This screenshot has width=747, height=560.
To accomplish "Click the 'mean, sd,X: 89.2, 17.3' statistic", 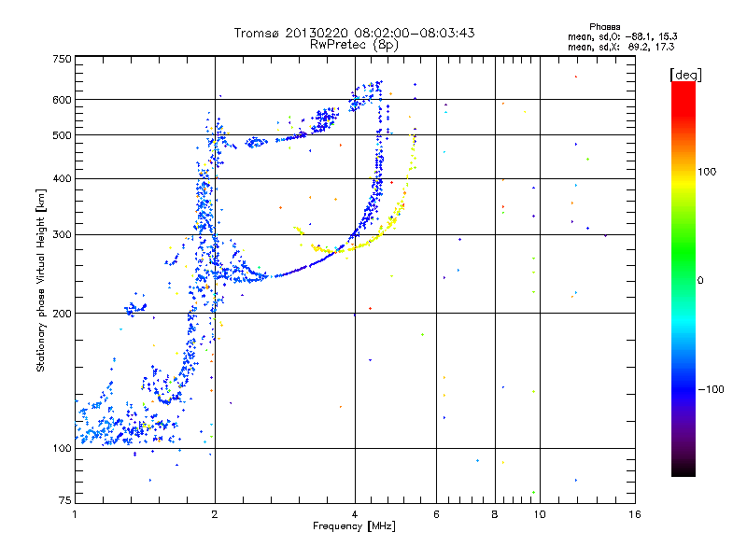I will tap(621, 47).
